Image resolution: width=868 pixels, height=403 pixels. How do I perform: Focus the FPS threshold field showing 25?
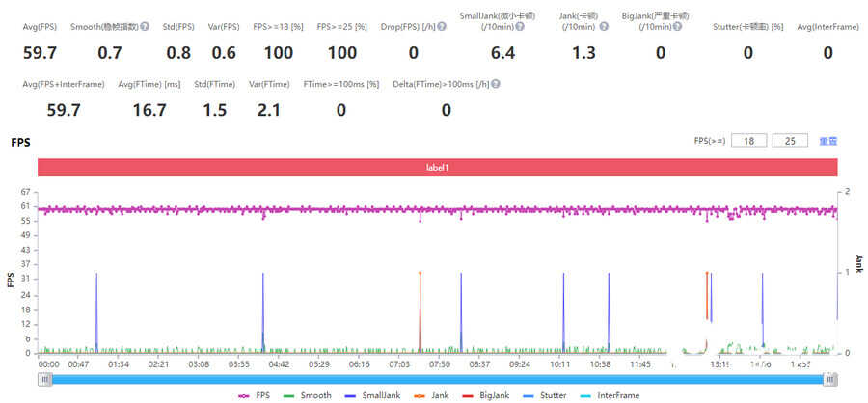pyautogui.click(x=789, y=141)
